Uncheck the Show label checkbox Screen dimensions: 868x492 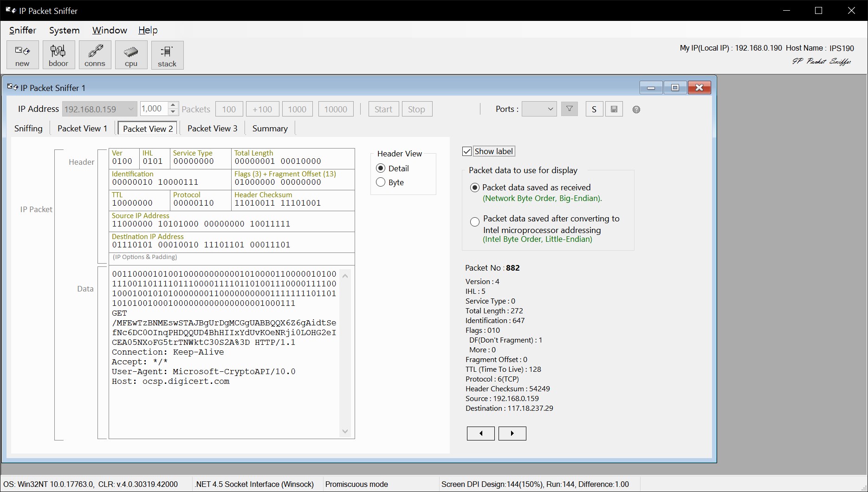tap(467, 151)
